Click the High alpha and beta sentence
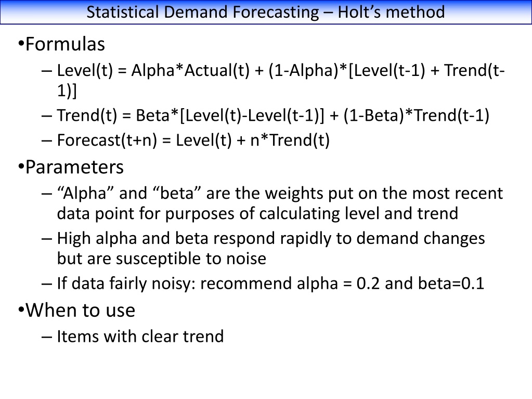Viewport: 532px width, 399px height. [x=271, y=248]
